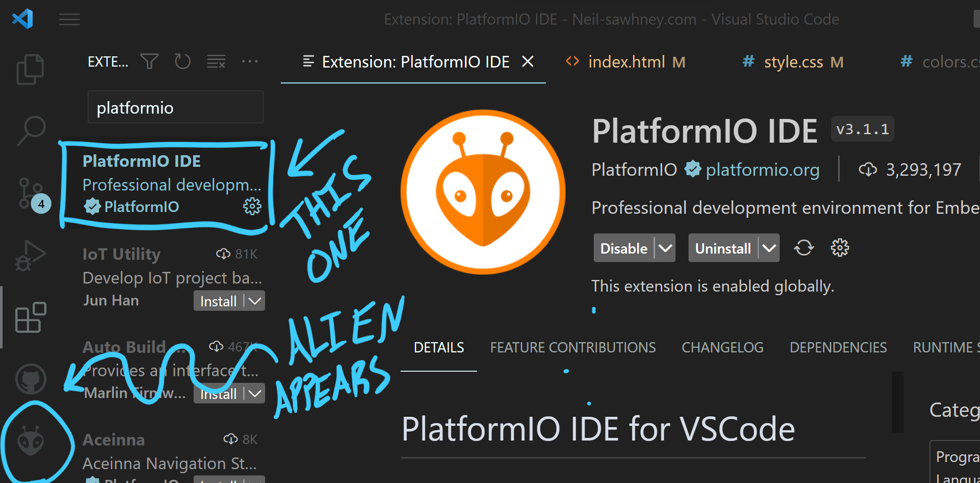Image resolution: width=980 pixels, height=483 pixels.
Task: Click the Uninstall button
Action: pos(722,248)
